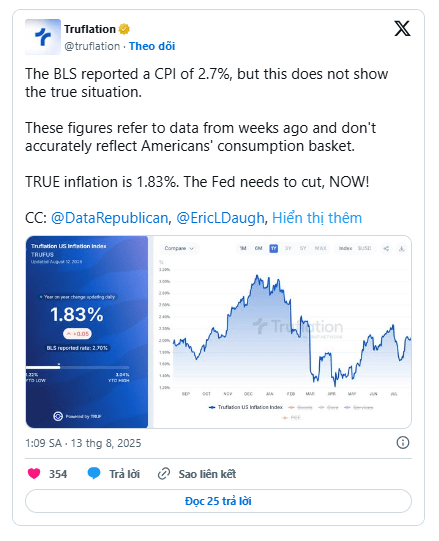The width and height of the screenshot is (439, 541).
Task: Expand tweet with Hiển thị thêm
Action: click(317, 218)
